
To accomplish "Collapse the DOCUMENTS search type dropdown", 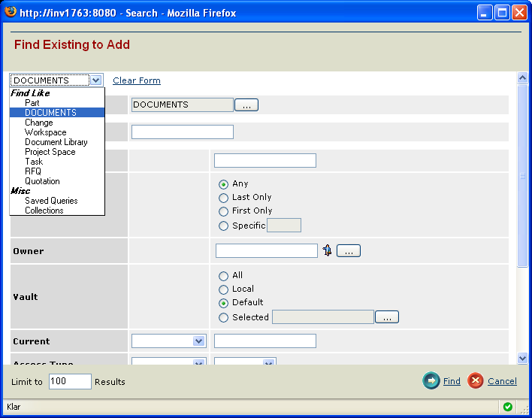I will pos(95,80).
